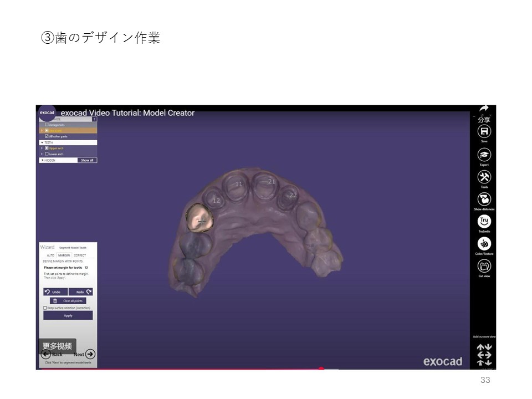Toggle the Color/Texture icon
532x399 pixels.
(484, 243)
